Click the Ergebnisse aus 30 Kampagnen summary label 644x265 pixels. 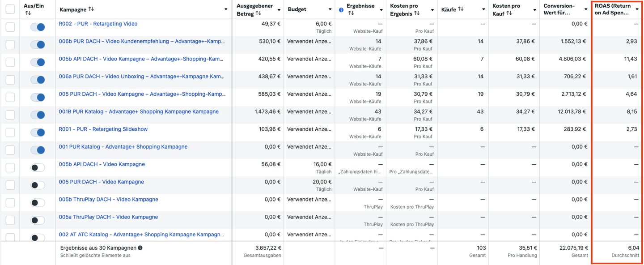coord(98,248)
